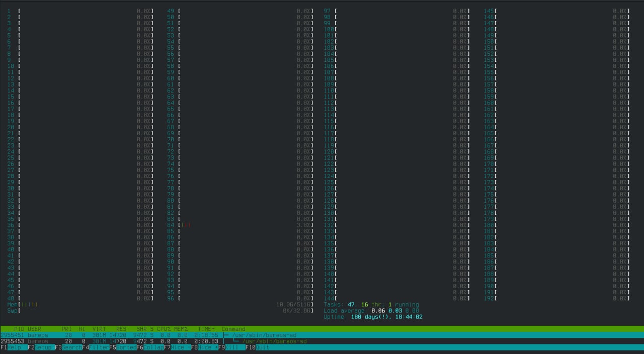Image resolution: width=644 pixels, height=354 pixels.
Task: Click F6 Collapse
Action: (x=149, y=347)
